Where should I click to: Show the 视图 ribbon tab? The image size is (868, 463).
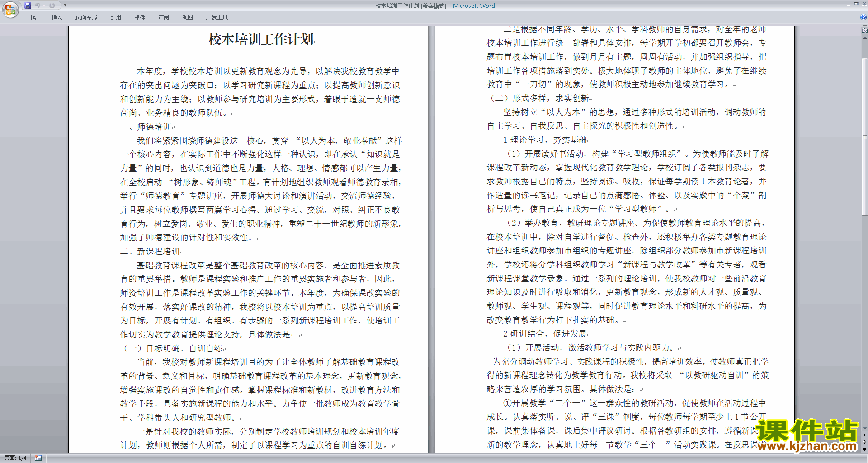click(188, 17)
